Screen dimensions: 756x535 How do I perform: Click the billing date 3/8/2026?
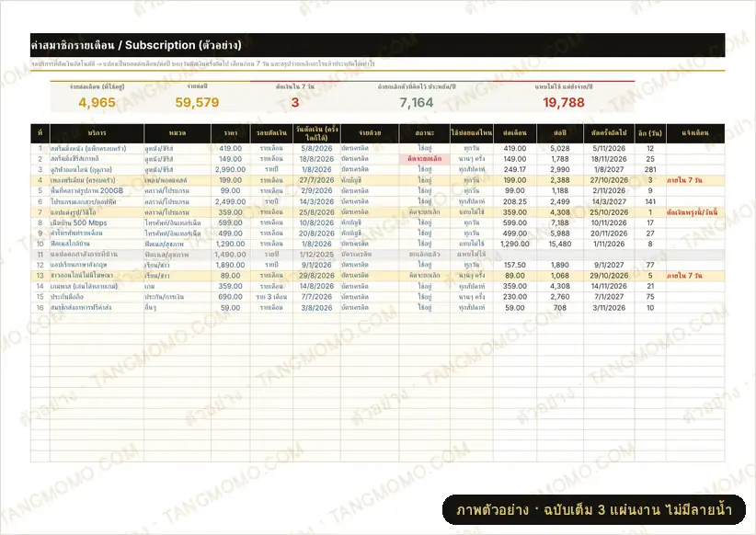[316, 308]
